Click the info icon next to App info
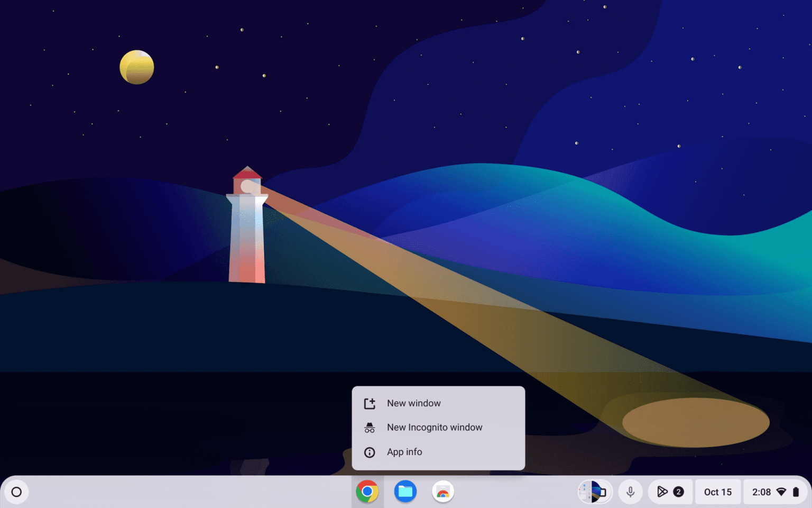The width and height of the screenshot is (812, 508). (370, 452)
